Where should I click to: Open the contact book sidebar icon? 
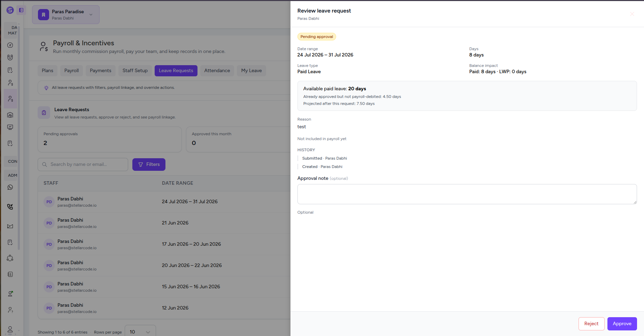pos(10,274)
